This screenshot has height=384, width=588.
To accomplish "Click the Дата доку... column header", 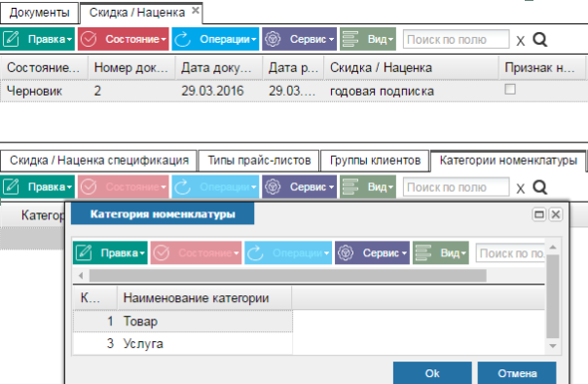I will [x=219, y=67].
